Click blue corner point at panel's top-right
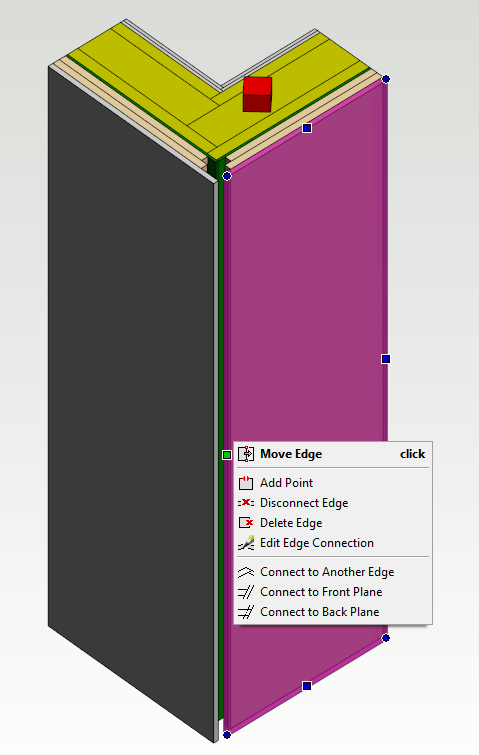 (x=386, y=79)
